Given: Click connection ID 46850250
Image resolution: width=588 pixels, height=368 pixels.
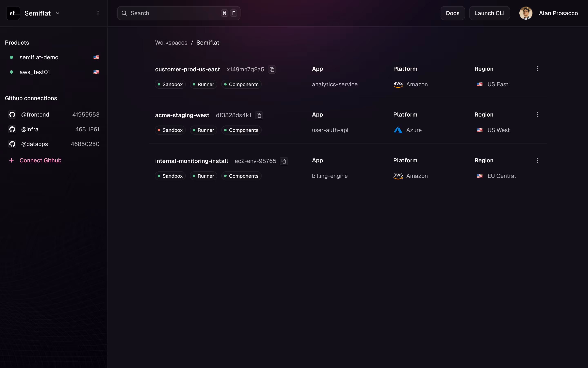Looking at the screenshot, I should coord(85,144).
